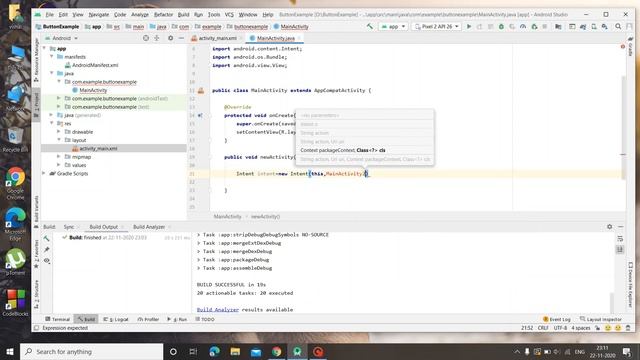
Task: Toggle the Structure side tab
Action: (36, 294)
